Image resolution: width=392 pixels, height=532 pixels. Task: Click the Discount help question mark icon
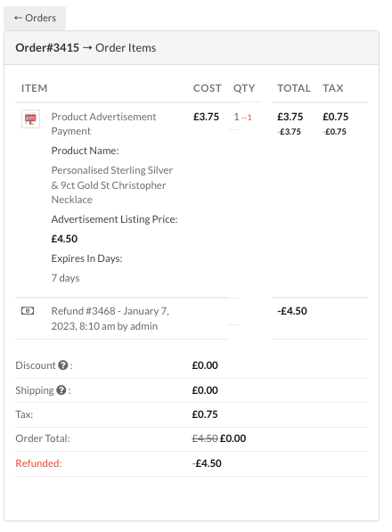63,365
